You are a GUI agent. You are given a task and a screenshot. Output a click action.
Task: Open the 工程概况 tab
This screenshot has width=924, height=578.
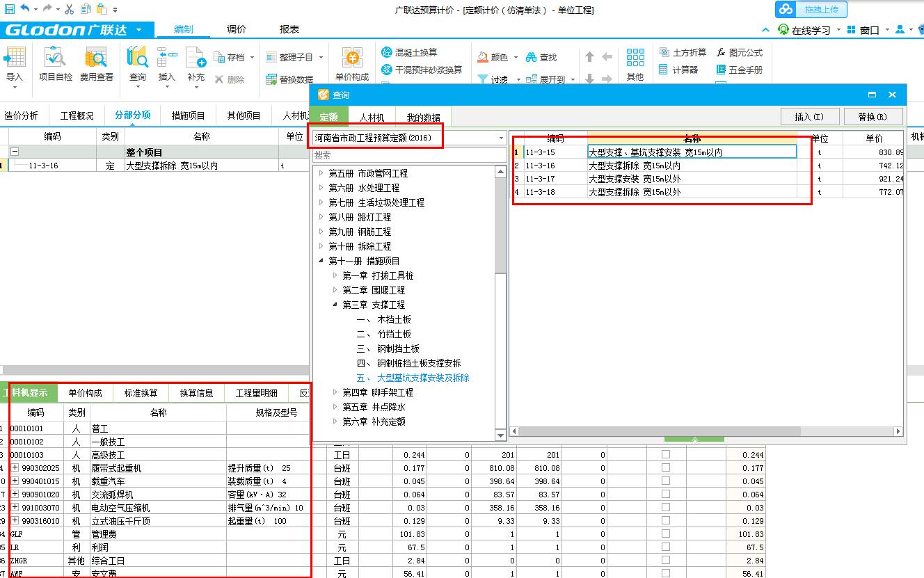pyautogui.click(x=77, y=115)
